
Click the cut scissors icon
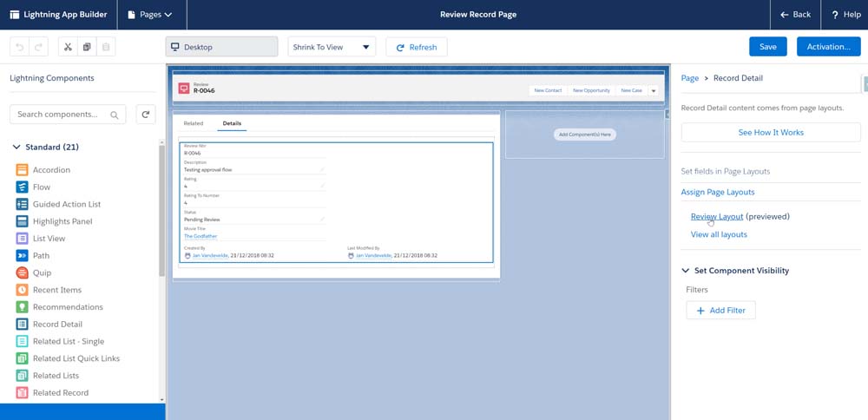(68, 47)
